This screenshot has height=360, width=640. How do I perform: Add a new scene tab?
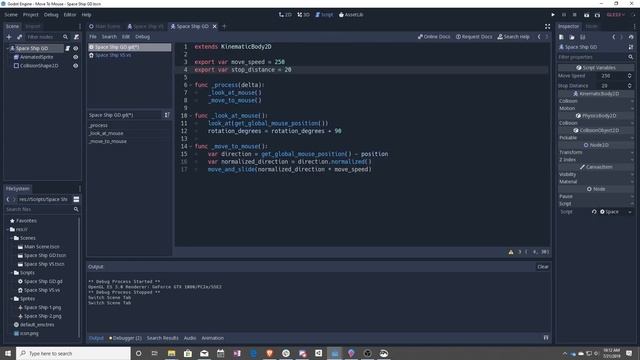point(224,26)
